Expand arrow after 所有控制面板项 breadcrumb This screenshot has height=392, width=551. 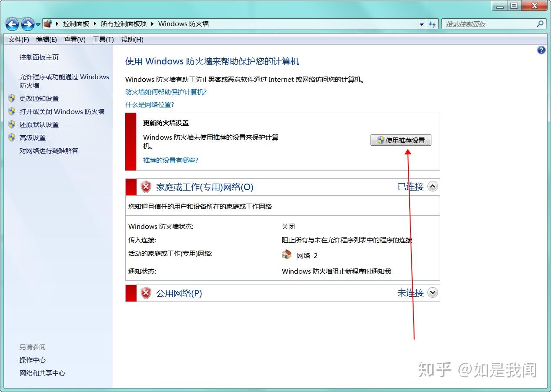click(x=153, y=24)
